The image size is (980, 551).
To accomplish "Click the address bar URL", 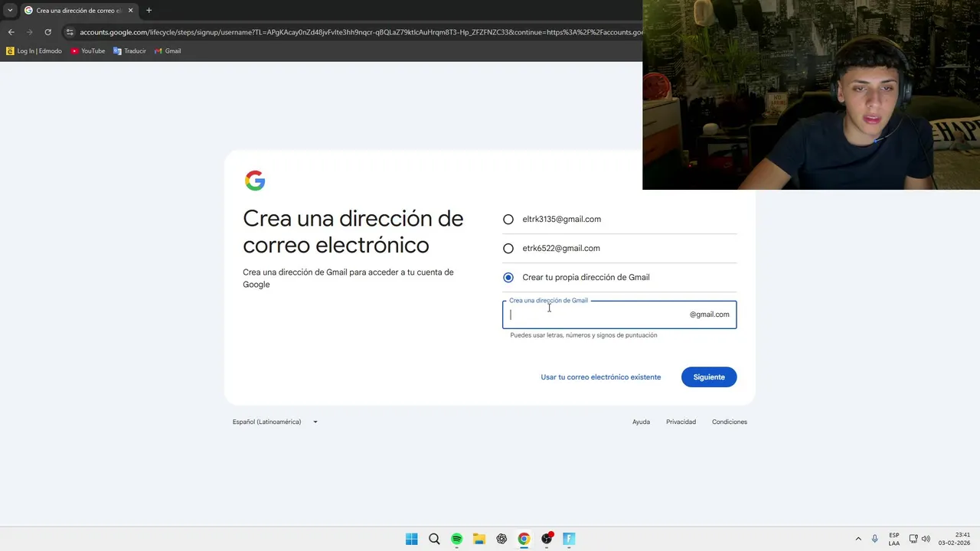I will 360,32.
